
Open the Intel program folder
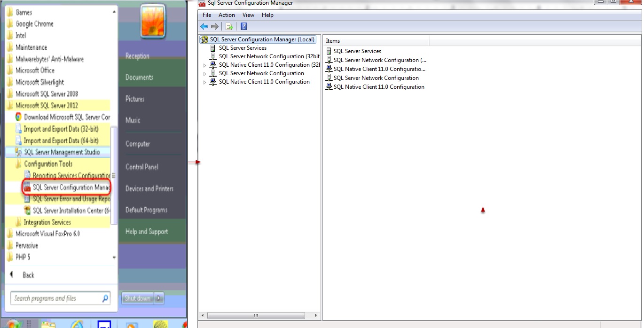pos(21,36)
